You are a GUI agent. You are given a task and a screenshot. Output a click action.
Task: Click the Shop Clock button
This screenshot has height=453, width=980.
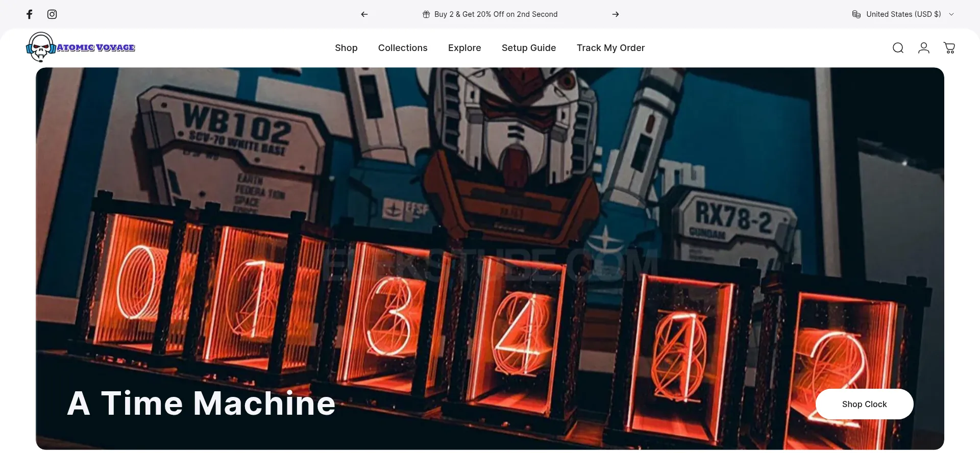865,404
